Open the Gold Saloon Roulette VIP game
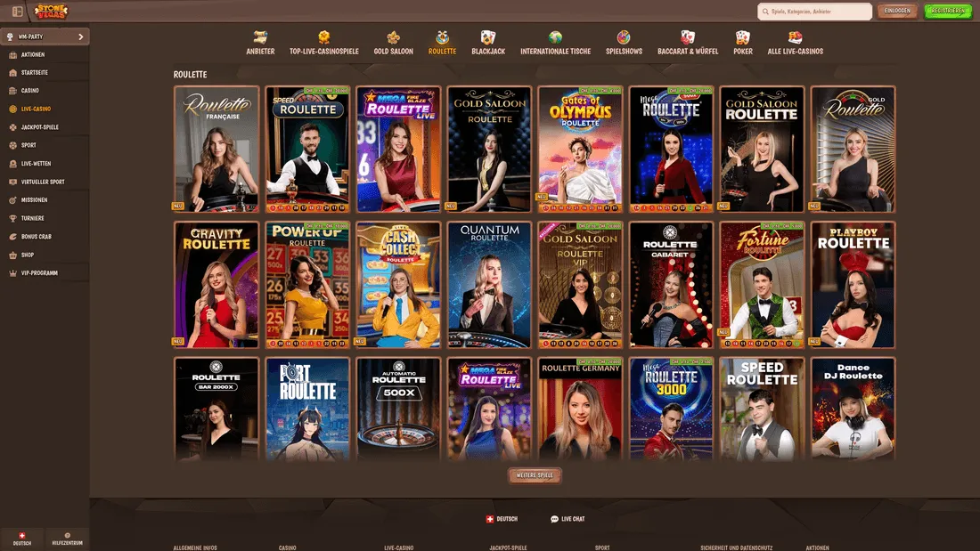Image resolution: width=980 pixels, height=551 pixels. tap(580, 285)
